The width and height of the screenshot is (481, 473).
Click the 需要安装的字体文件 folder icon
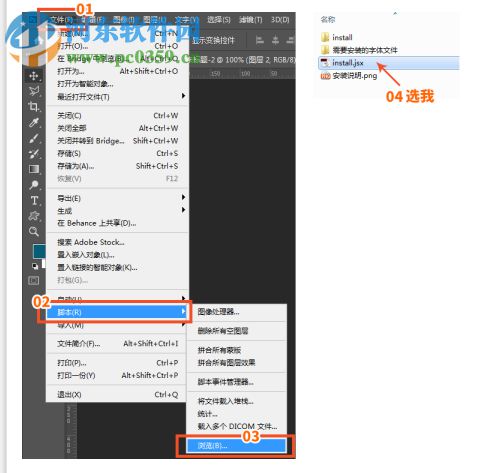click(325, 50)
